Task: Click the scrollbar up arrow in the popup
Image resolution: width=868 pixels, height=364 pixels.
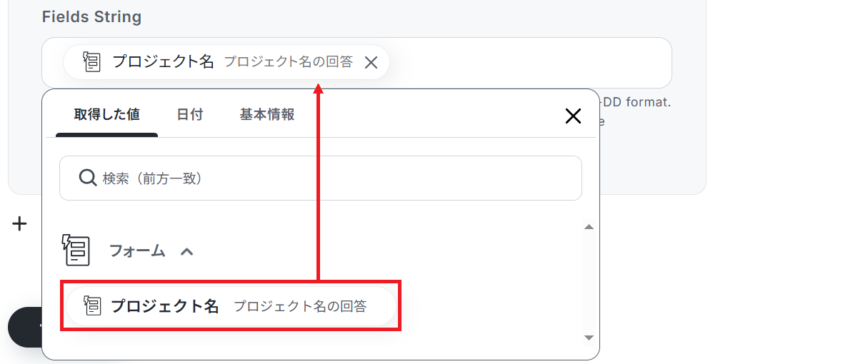Action: [589, 227]
